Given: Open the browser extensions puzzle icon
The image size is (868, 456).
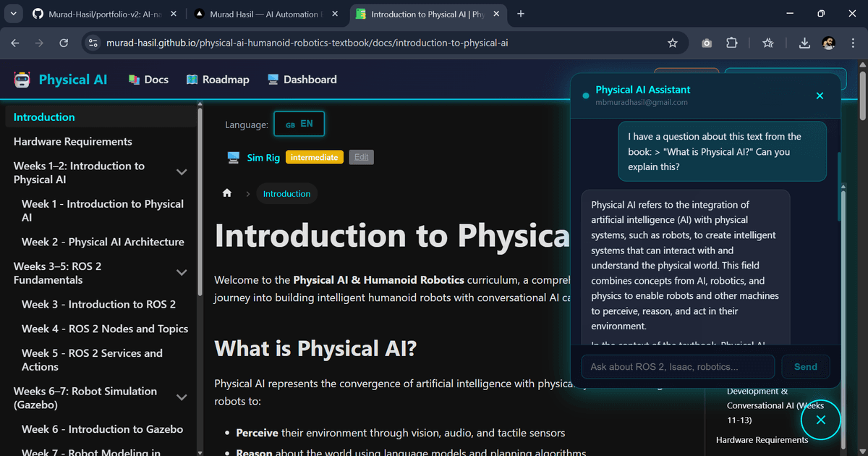Looking at the screenshot, I should click(732, 43).
